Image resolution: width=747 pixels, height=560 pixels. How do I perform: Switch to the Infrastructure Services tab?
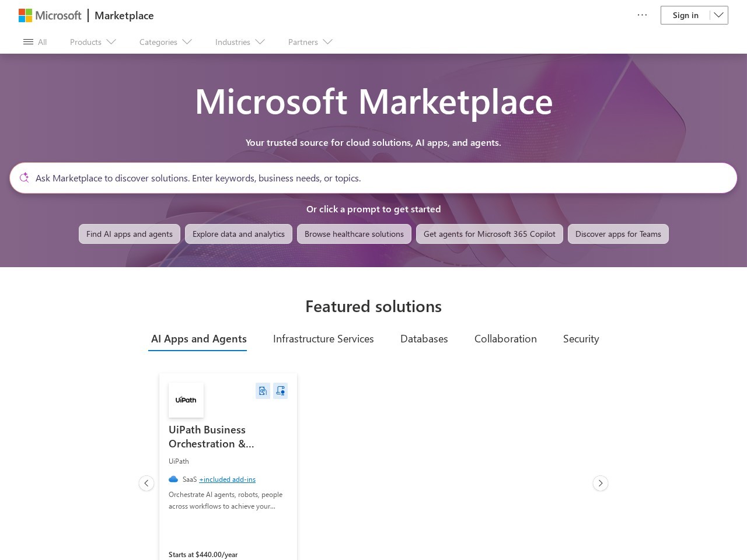(323, 339)
